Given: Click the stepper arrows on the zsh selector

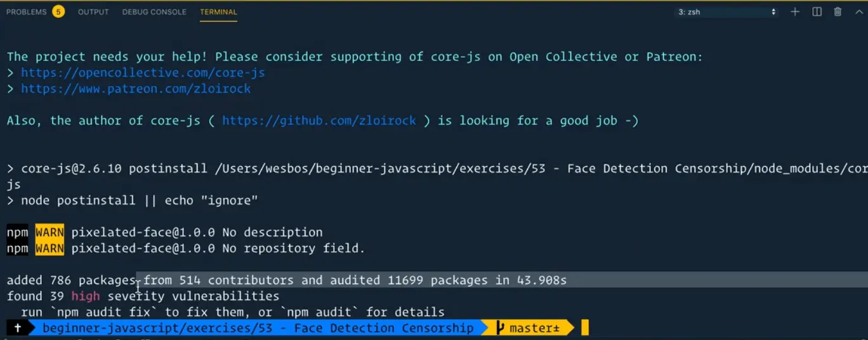Looking at the screenshot, I should point(773,12).
